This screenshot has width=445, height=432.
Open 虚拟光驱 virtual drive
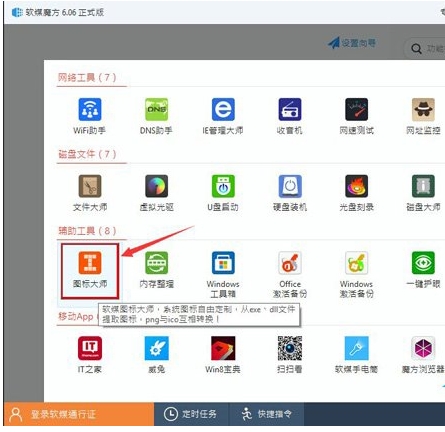pos(156,193)
